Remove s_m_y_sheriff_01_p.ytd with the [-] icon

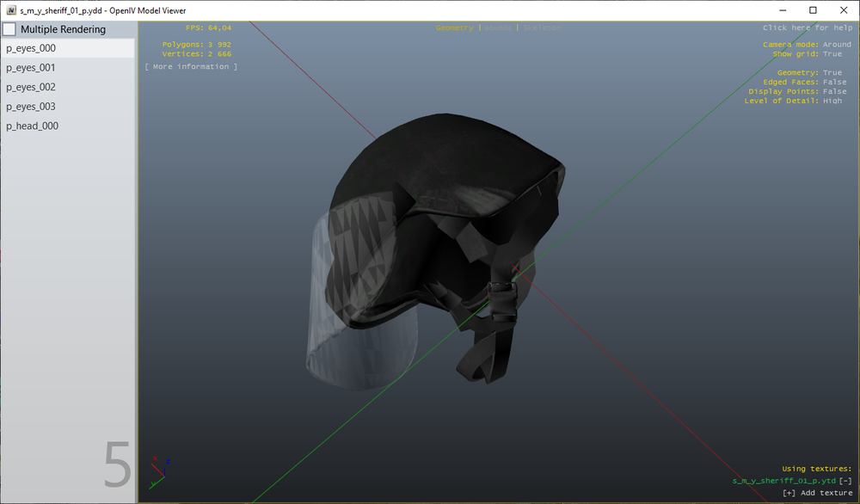[x=845, y=481]
